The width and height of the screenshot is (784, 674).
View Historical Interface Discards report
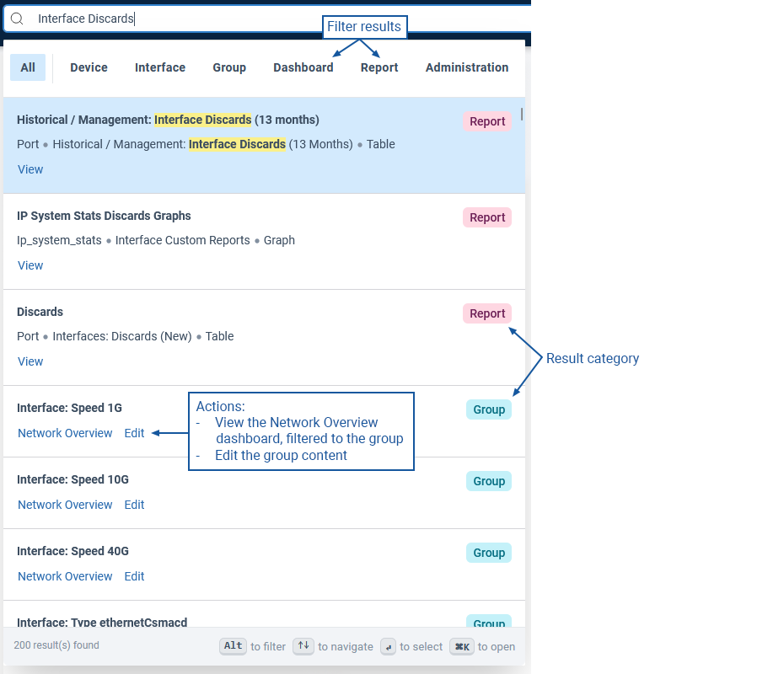tap(30, 169)
